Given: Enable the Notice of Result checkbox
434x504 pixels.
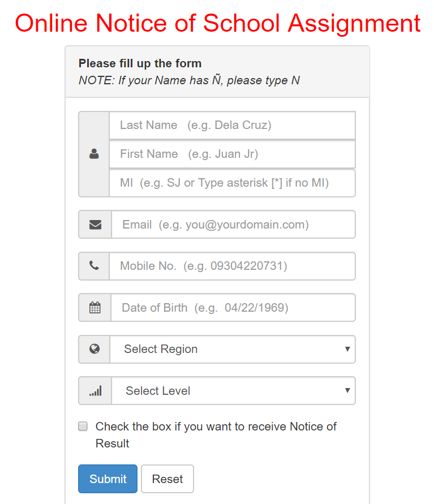Looking at the screenshot, I should click(x=83, y=426).
